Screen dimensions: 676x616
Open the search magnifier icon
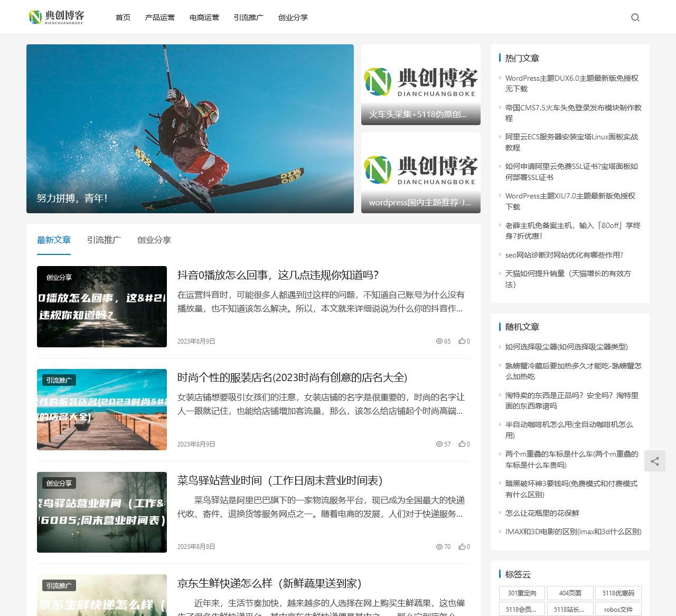point(635,17)
